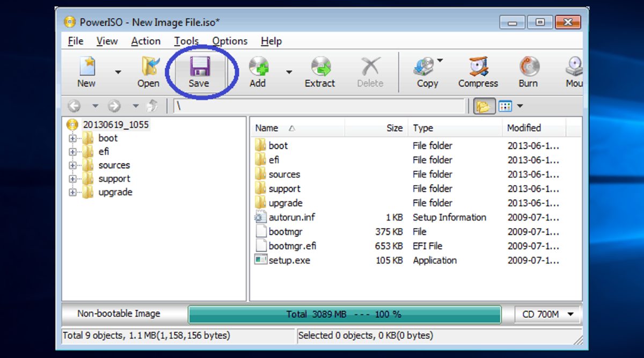Viewport: 644px width, 358px height.
Task: Open the Back history dropdown arrow
Action: click(x=95, y=106)
